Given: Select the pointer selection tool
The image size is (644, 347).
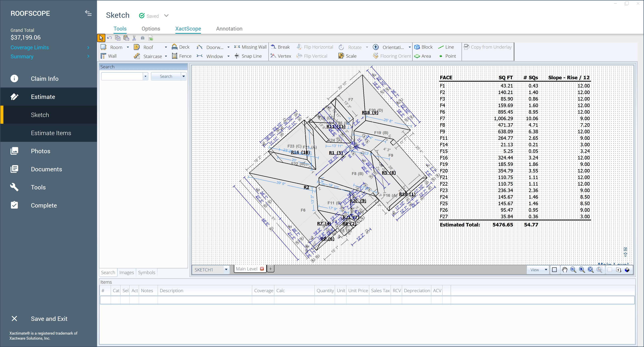Looking at the screenshot, I should (x=101, y=38).
